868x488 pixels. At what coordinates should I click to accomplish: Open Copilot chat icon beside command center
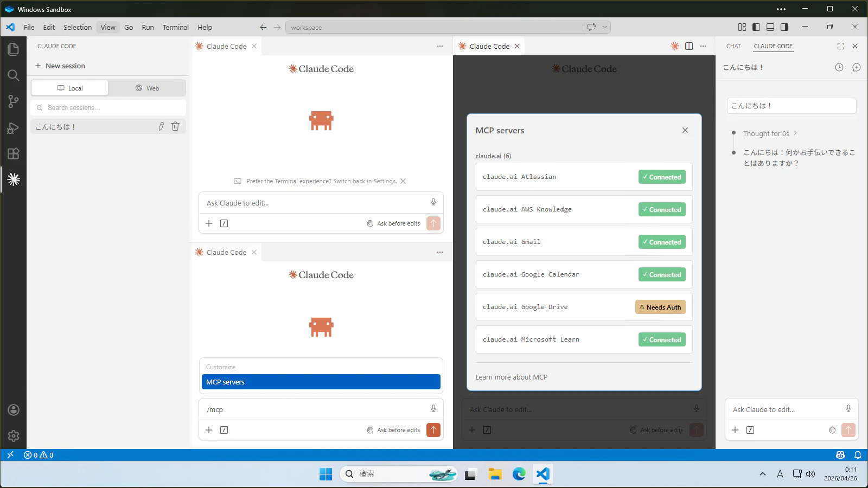pyautogui.click(x=591, y=27)
